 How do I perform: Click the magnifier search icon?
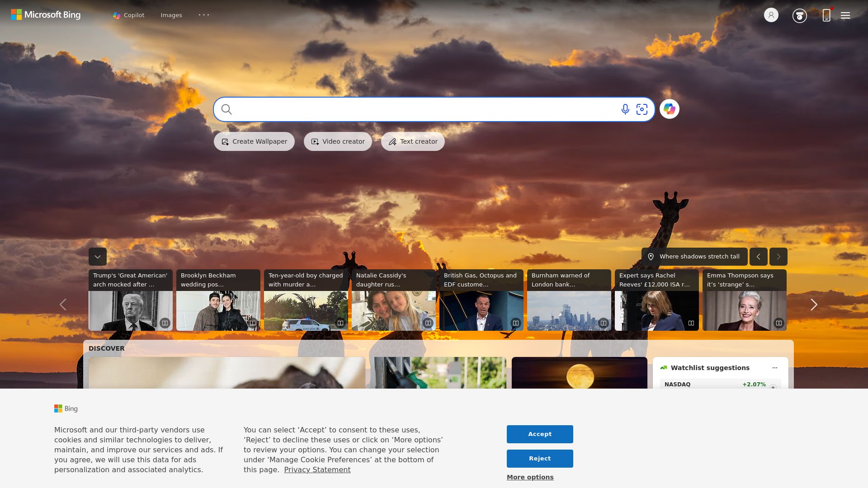point(226,109)
